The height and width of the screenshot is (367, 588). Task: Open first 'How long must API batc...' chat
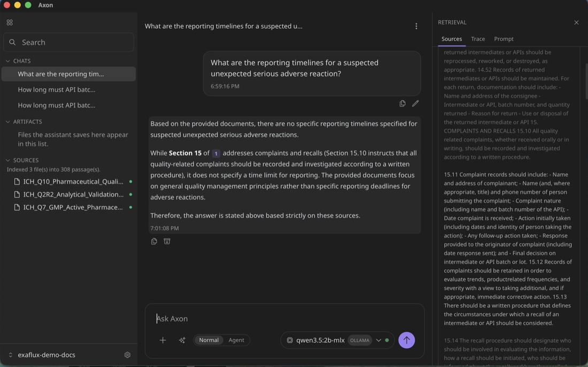[68, 90]
